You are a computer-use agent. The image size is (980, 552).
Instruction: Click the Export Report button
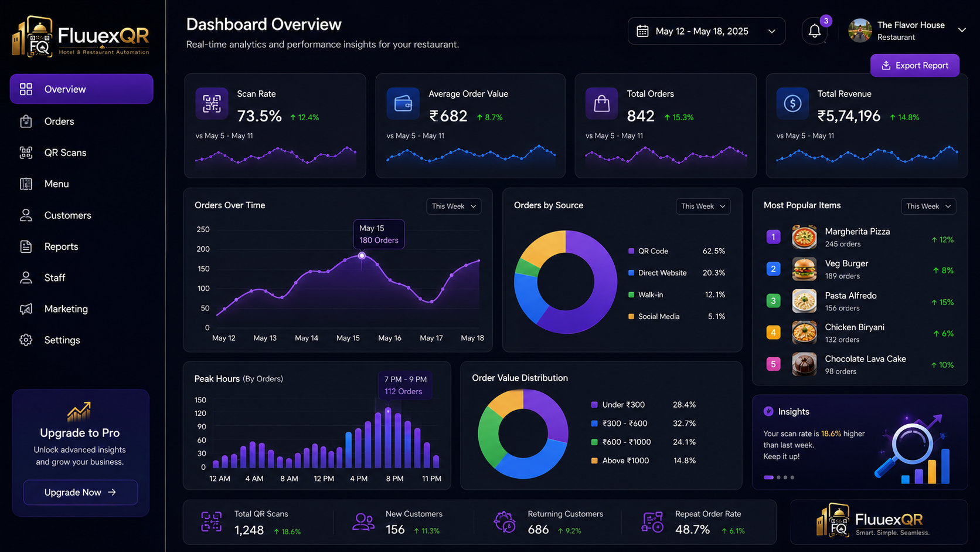[914, 65]
